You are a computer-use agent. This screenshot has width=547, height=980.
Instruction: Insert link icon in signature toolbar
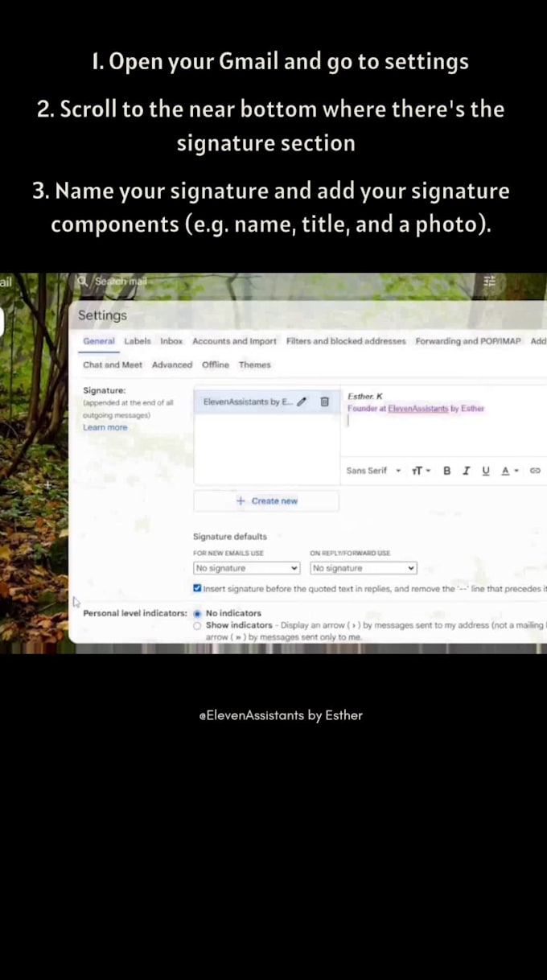pyautogui.click(x=535, y=471)
